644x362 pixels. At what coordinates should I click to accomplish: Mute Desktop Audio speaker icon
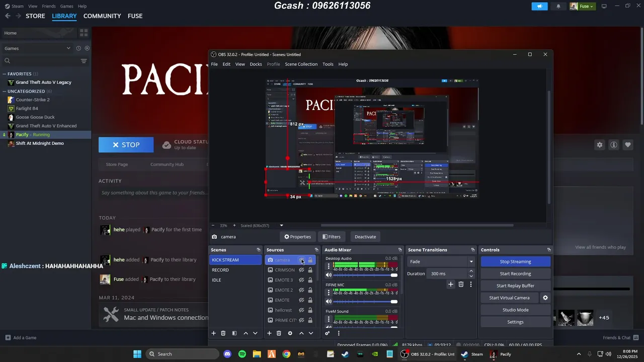pyautogui.click(x=329, y=275)
